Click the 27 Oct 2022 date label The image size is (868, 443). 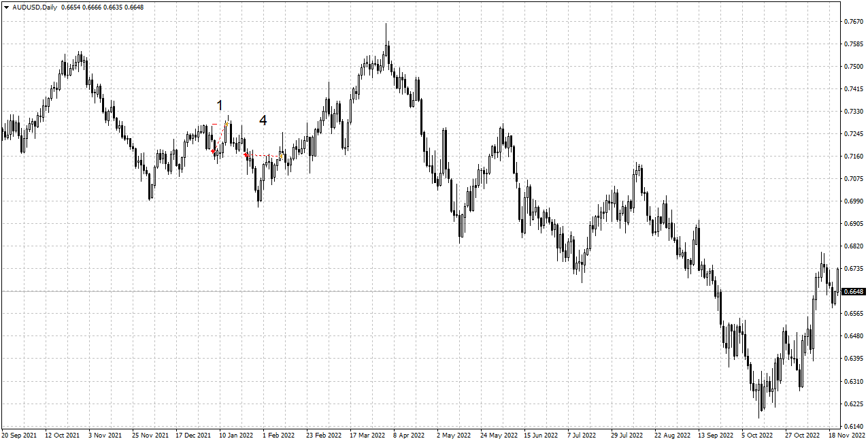coord(802,434)
